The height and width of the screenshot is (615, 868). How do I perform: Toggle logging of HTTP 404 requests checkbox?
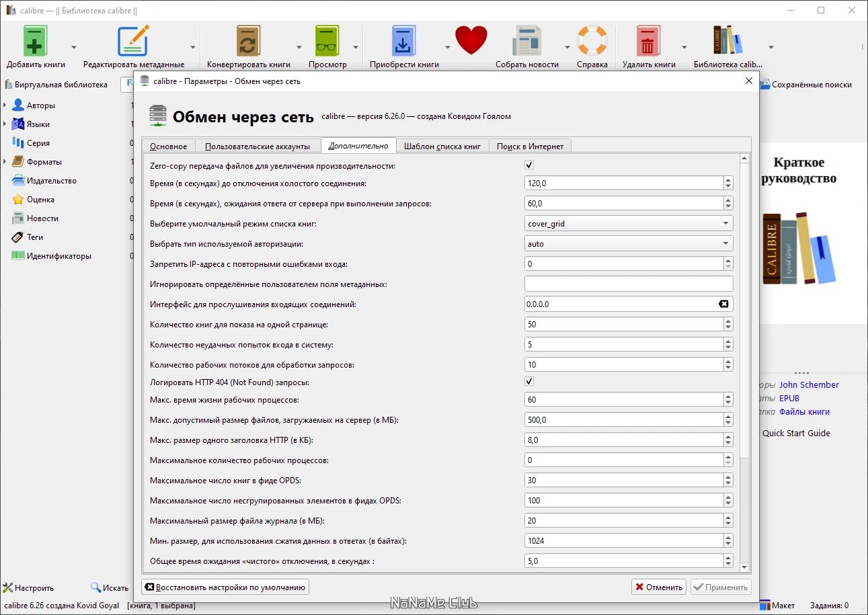[529, 382]
